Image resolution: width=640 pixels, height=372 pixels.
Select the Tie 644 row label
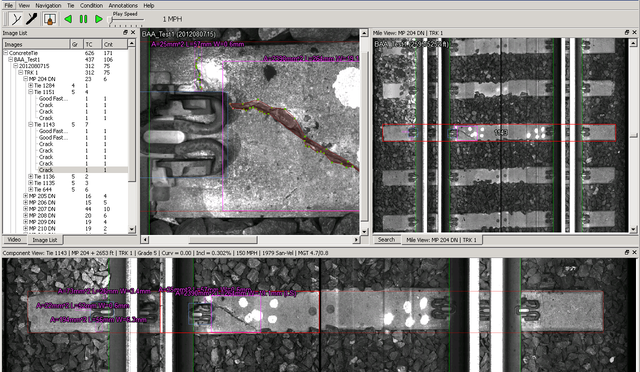click(43, 189)
